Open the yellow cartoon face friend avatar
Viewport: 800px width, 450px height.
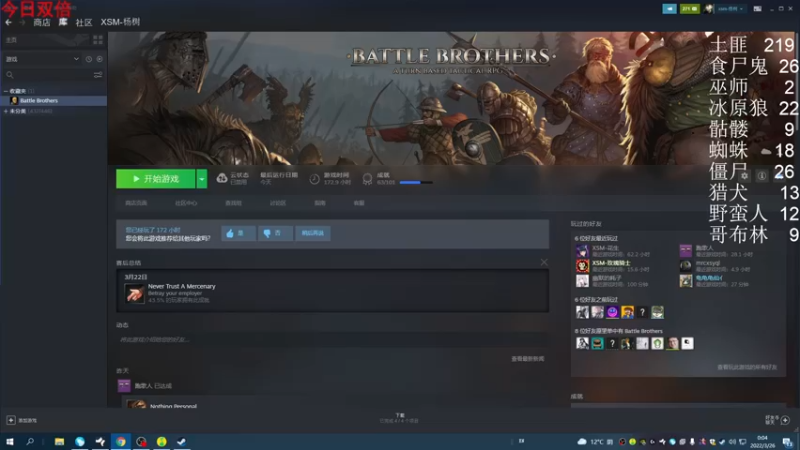click(628, 312)
